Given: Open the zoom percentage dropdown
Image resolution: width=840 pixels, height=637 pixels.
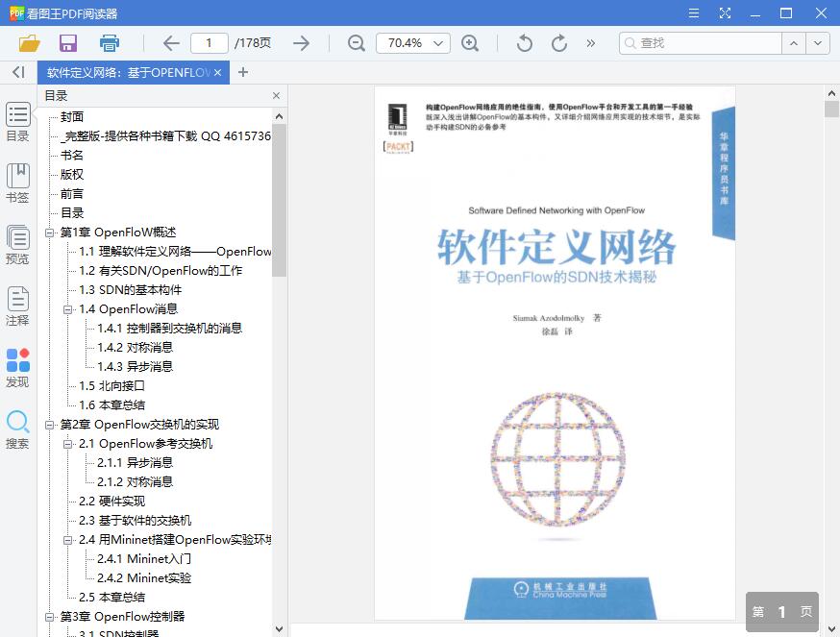Looking at the screenshot, I should (437, 43).
